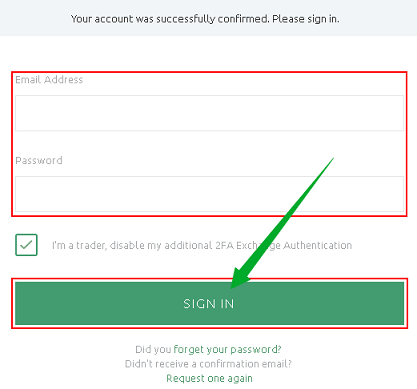This screenshot has width=417, height=389.
Task: Select the Email Address label text
Action: click(x=49, y=80)
